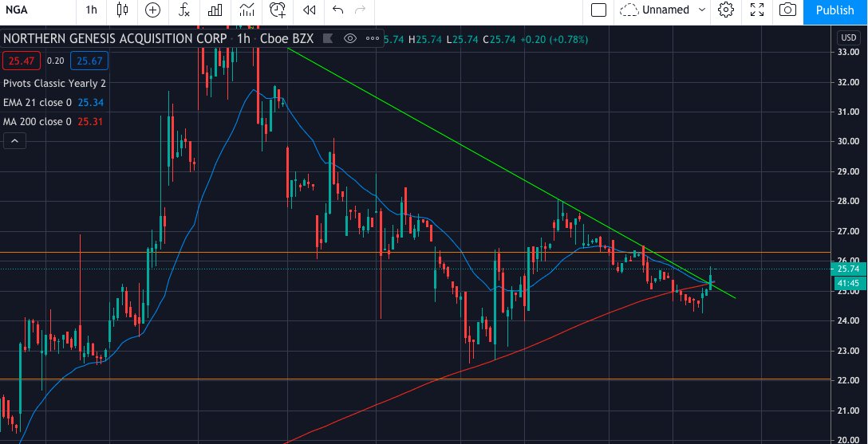Start bar replay with rewind icon
The image size is (868, 444).
310,10
